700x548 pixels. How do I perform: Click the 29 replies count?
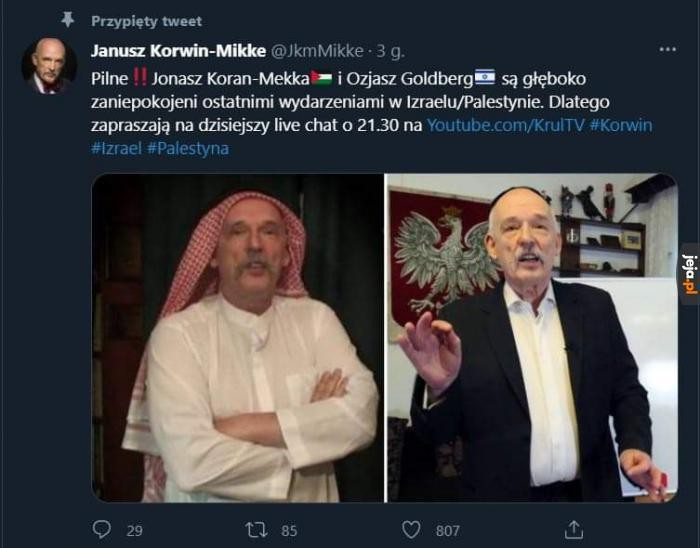(134, 531)
